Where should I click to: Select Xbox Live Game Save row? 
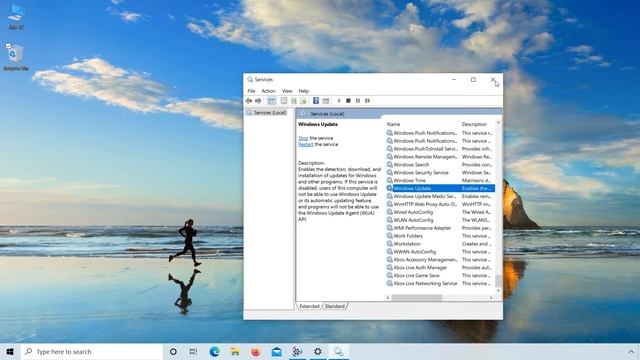[440, 276]
